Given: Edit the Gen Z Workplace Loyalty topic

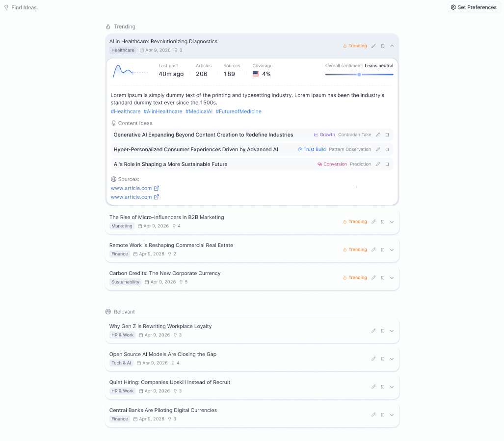Looking at the screenshot, I should (x=373, y=331).
